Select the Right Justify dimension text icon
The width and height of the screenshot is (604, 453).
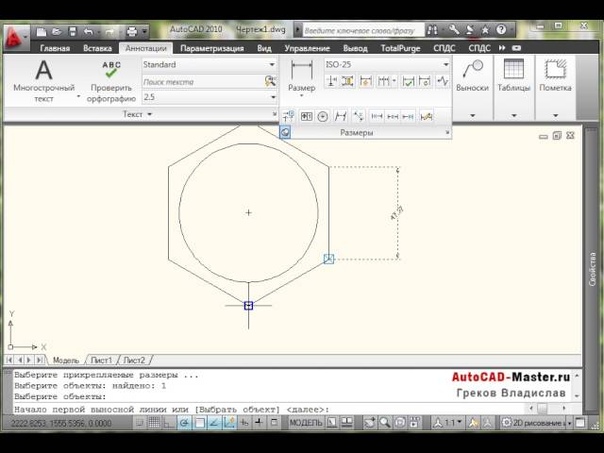pyautogui.click(x=408, y=116)
